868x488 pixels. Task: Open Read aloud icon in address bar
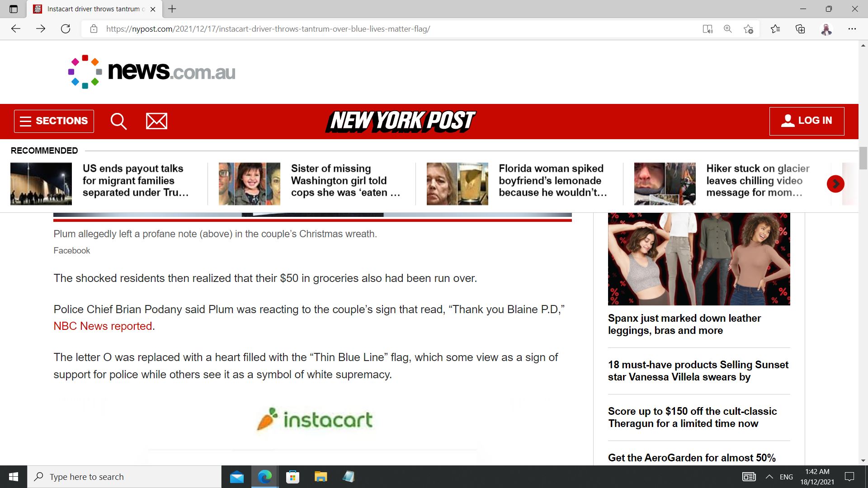click(708, 29)
